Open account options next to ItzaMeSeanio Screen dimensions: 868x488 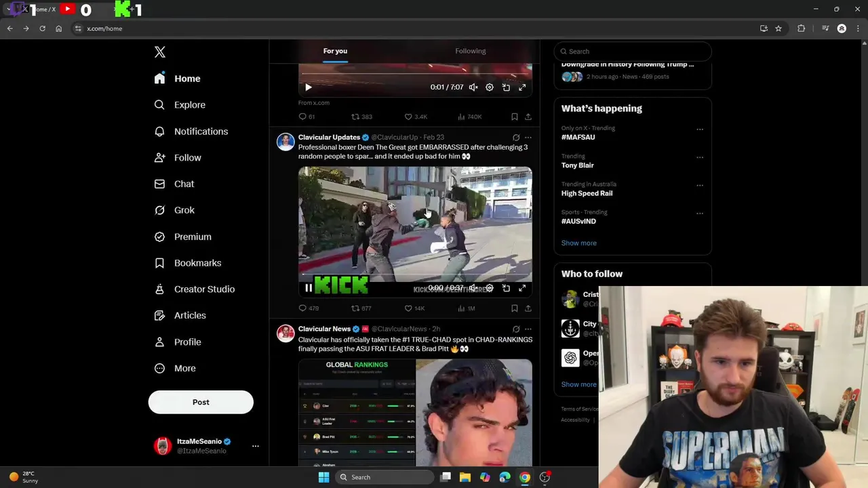[256, 446]
